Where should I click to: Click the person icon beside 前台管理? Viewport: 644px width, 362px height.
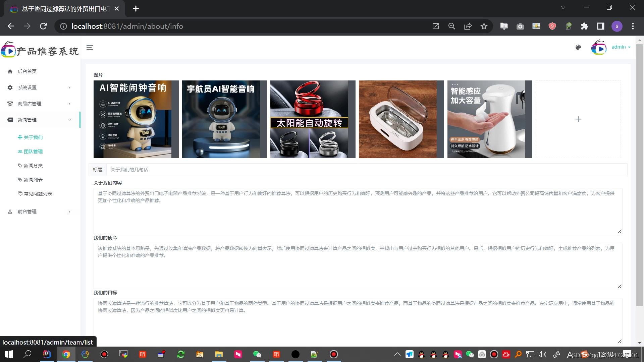pos(10,212)
